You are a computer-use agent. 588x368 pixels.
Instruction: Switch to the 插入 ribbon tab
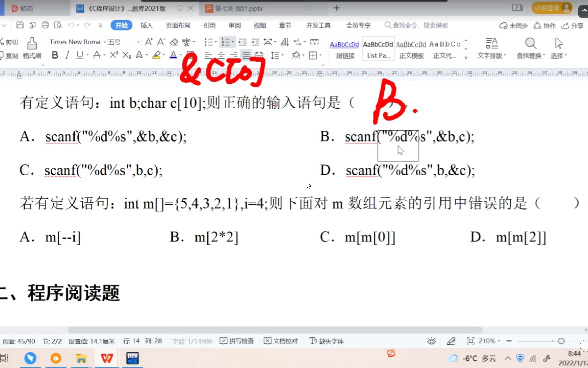coord(146,25)
